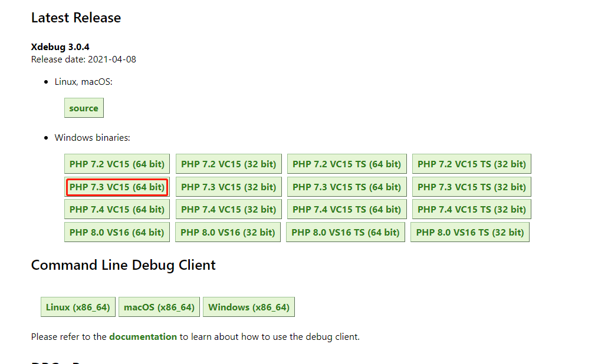This screenshot has width=598, height=364.
Task: Pick PHP 8.0 VS16 TS (32 bit)
Action: tap(470, 233)
